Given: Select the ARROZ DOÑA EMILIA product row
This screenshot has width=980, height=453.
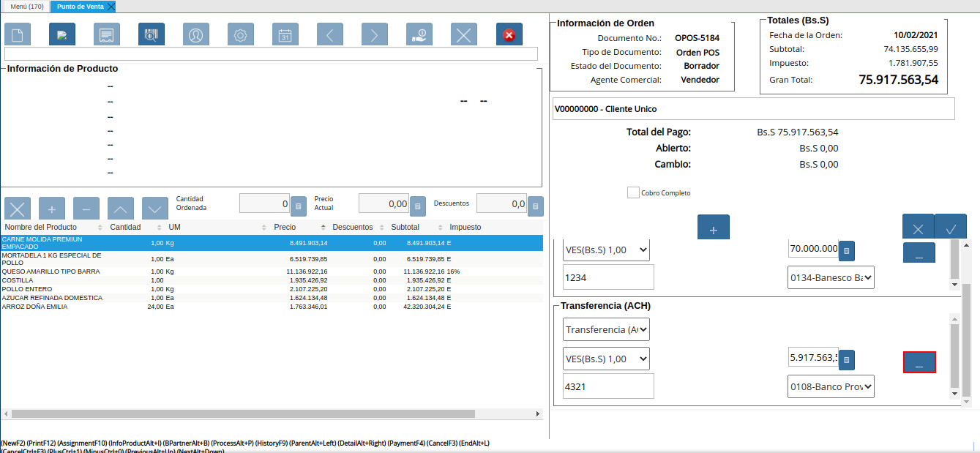Looking at the screenshot, I should click(x=35, y=307).
